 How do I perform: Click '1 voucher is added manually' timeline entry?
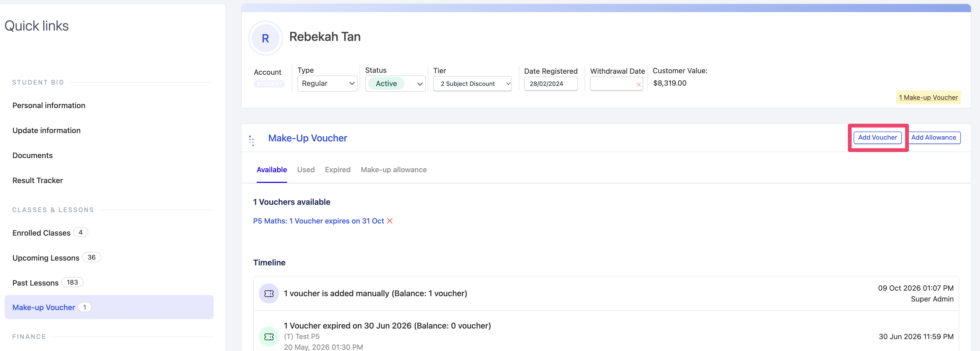coord(375,293)
